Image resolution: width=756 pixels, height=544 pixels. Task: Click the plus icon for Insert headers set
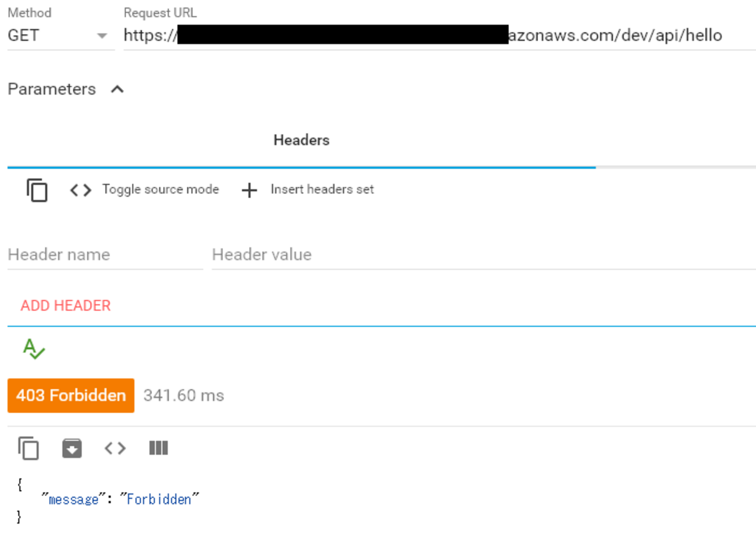[x=249, y=190]
